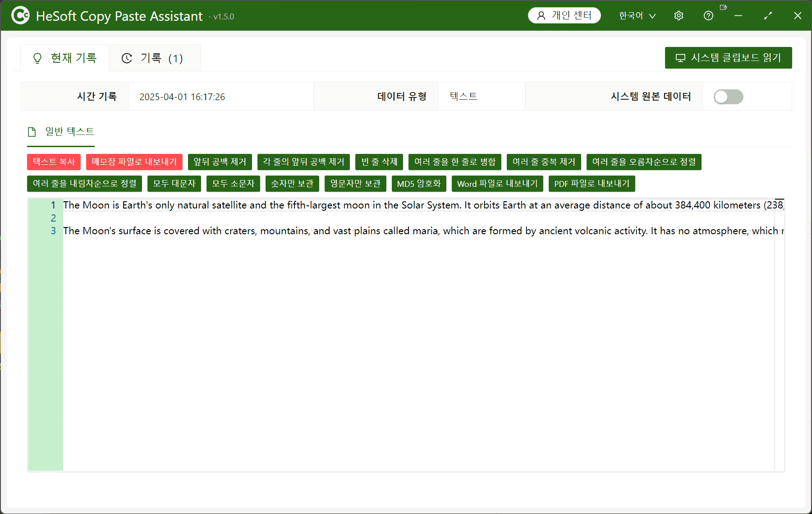Select the 일반 텍스트 tab
This screenshot has height=514, width=812.
69,132
